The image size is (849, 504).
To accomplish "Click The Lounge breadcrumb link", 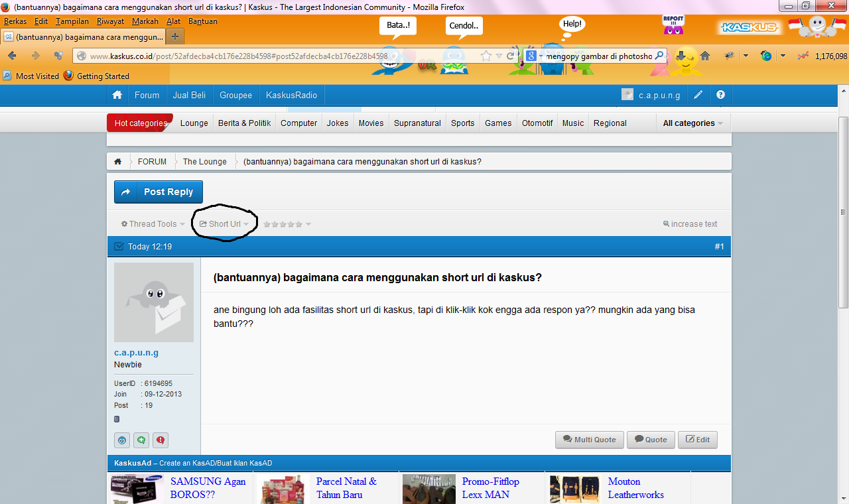I will [x=205, y=162].
